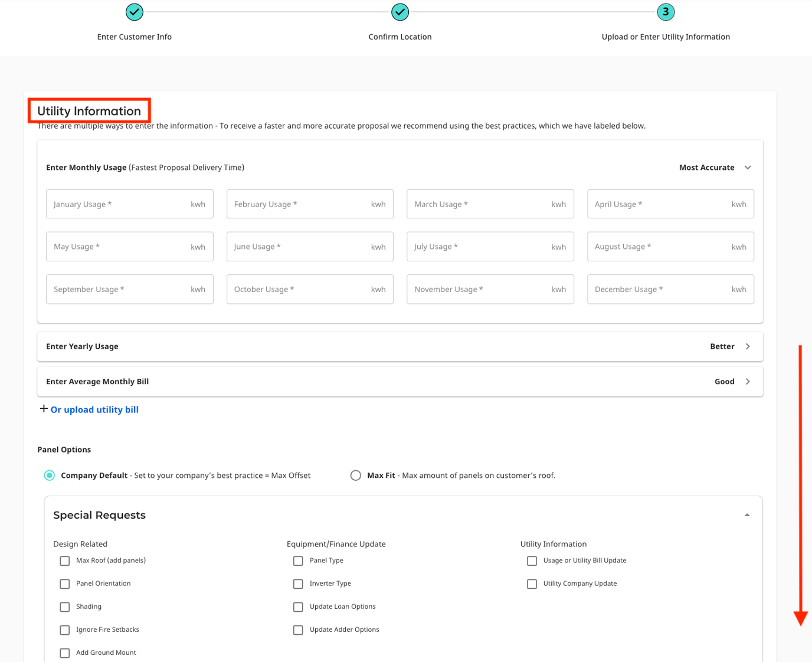
Task: Check the Update Loan Options box
Action: [x=298, y=607]
